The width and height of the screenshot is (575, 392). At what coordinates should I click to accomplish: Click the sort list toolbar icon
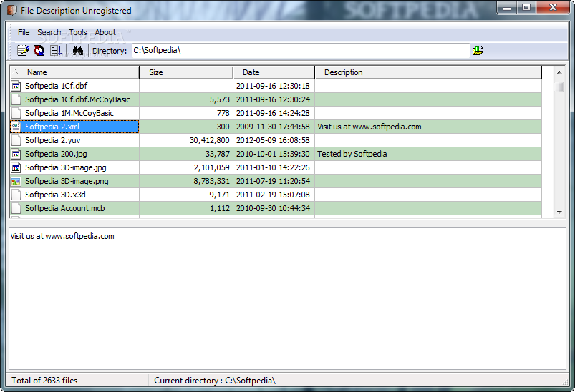56,50
